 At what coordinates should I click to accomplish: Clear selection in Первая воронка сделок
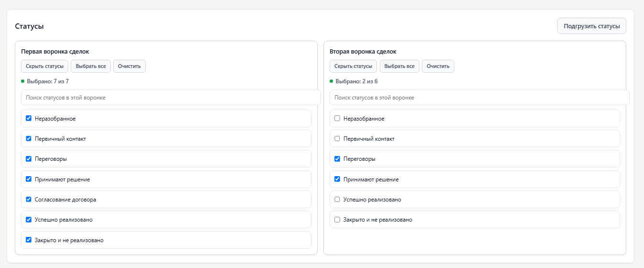[x=129, y=66]
